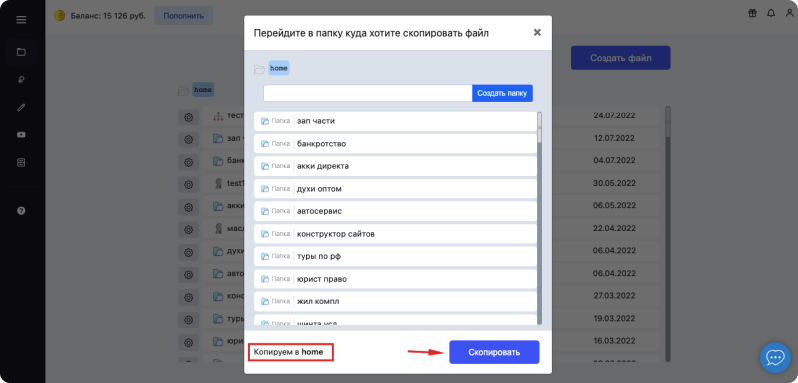
Task: Open gear settings for the 27.03.2022 row
Action: 188,297
